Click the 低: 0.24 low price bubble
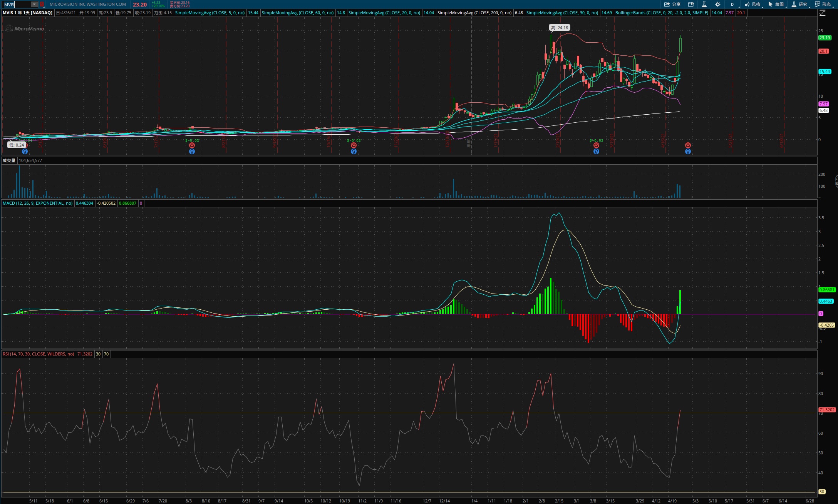The width and height of the screenshot is (838, 504). [x=17, y=145]
